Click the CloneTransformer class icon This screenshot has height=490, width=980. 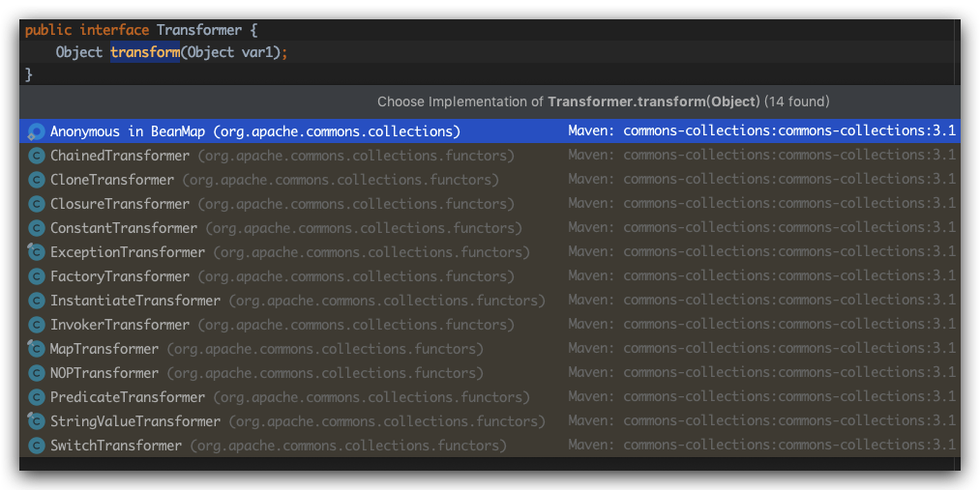[x=37, y=180]
